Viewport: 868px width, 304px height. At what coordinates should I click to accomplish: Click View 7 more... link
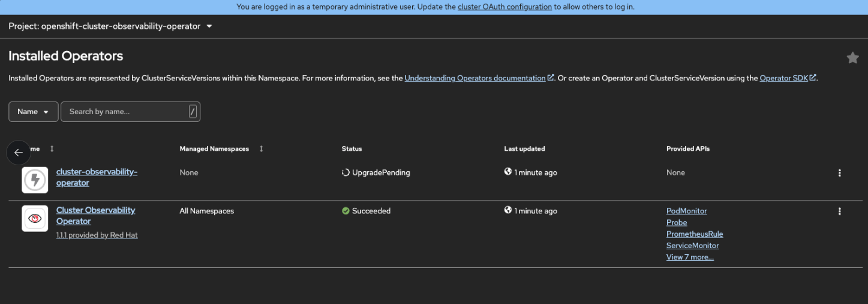(690, 257)
